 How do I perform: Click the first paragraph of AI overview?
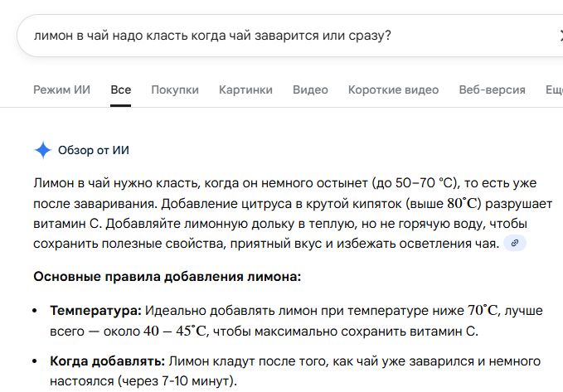click(x=293, y=213)
